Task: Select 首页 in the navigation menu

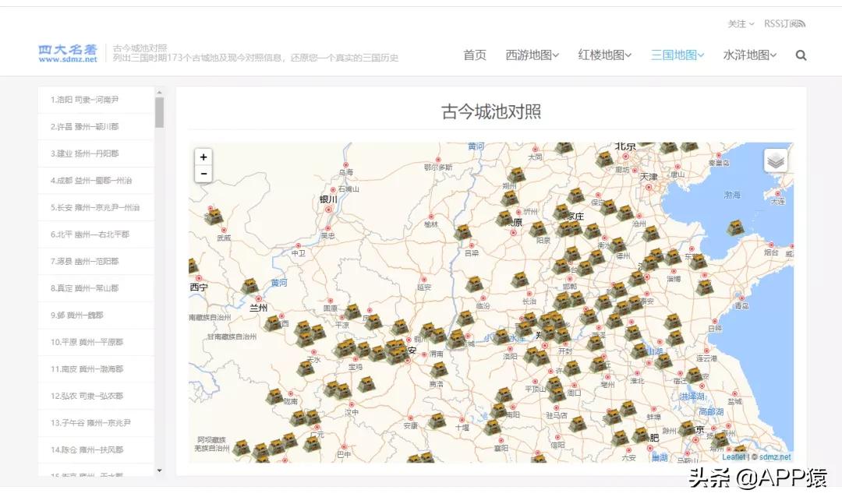Action: [x=474, y=55]
